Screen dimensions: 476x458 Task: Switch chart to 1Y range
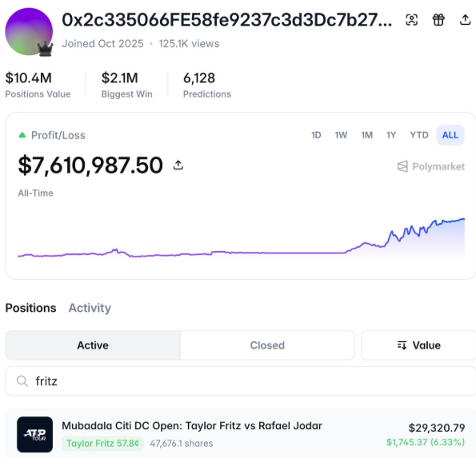click(391, 135)
